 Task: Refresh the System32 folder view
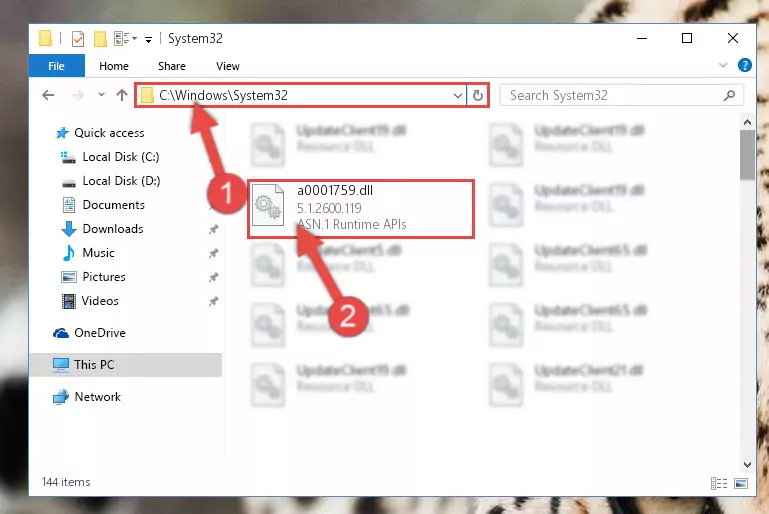(x=478, y=95)
